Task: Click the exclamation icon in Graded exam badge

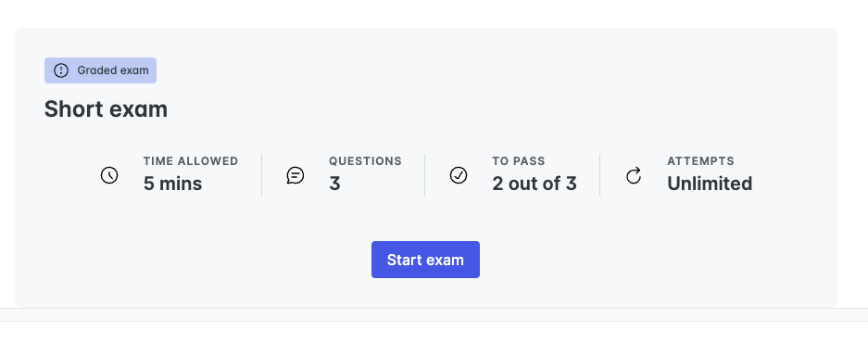Action: (x=61, y=70)
